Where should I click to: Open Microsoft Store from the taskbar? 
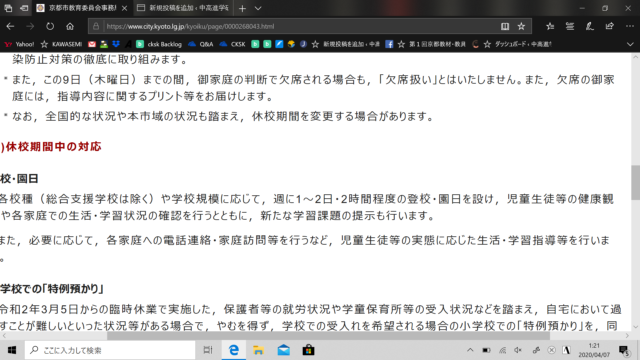pos(308,350)
